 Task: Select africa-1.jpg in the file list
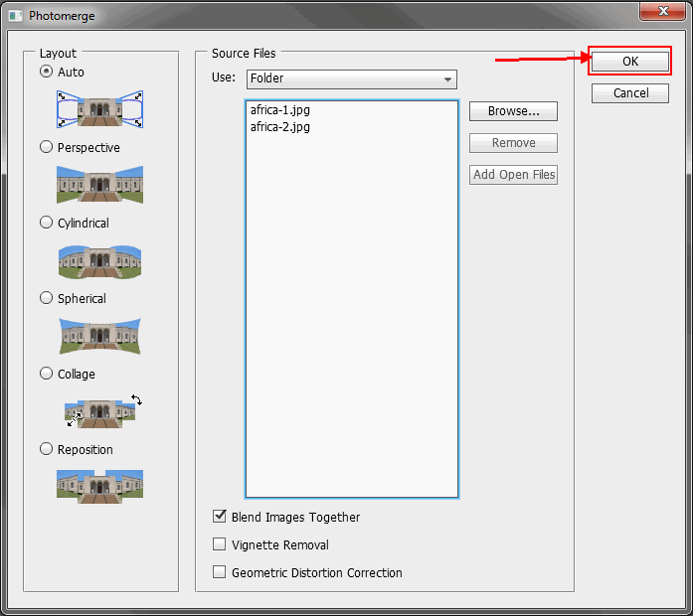click(x=280, y=111)
